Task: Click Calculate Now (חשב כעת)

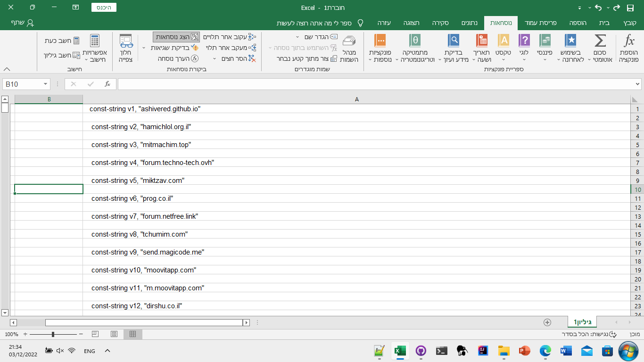Action: (62, 41)
